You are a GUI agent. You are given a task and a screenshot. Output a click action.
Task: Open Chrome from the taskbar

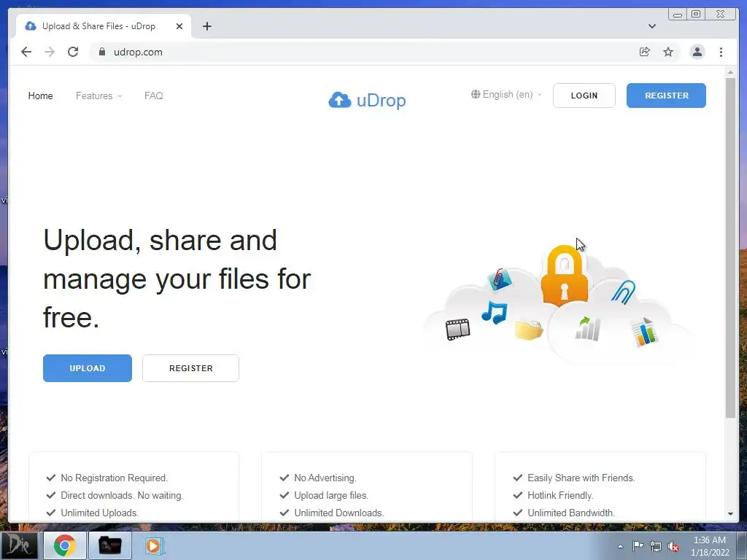pyautogui.click(x=65, y=545)
